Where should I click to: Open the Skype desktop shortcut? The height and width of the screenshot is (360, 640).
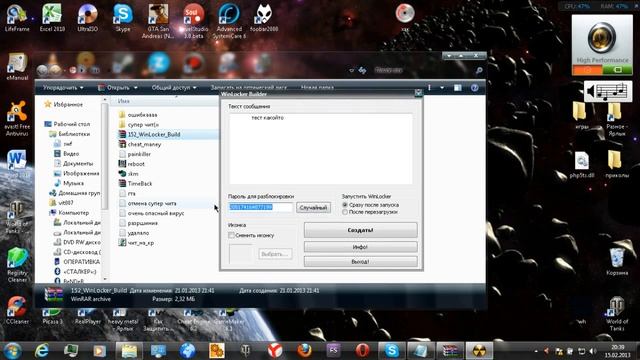(123, 18)
